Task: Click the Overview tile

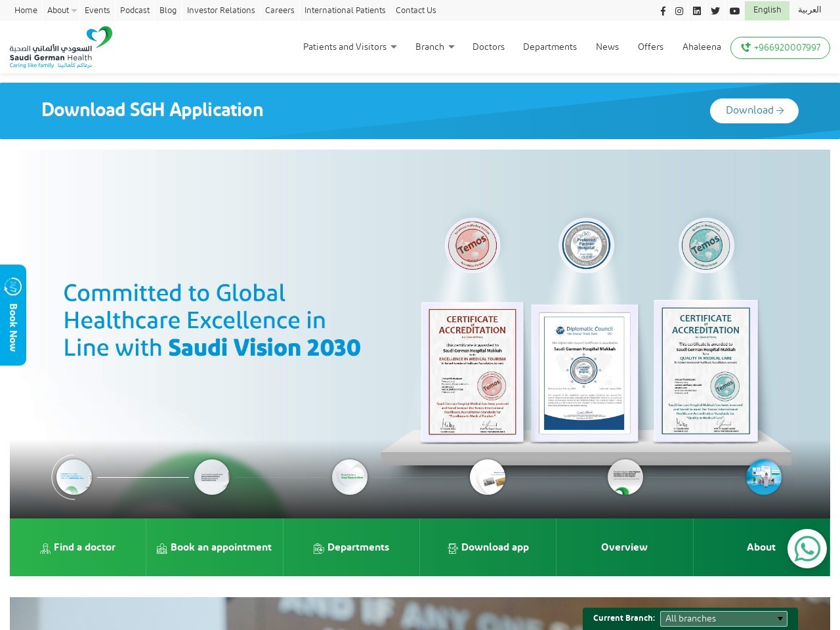Action: tap(625, 547)
